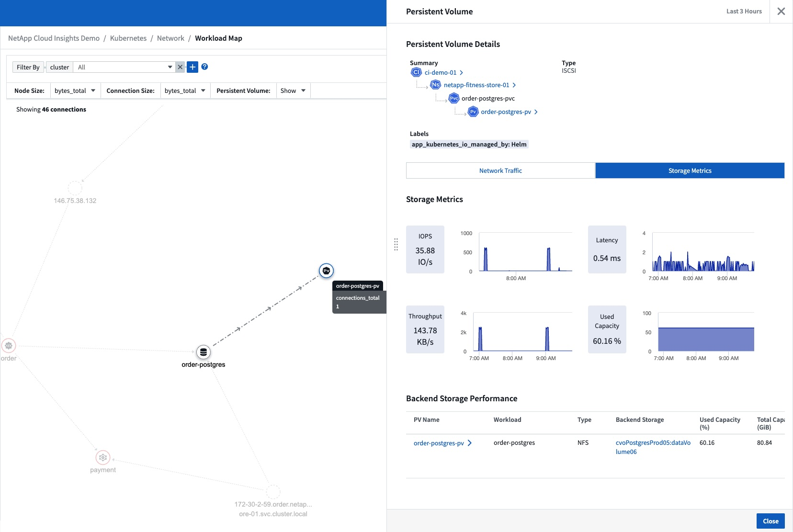
Task: Grab the panel drag handle dots
Action: pyautogui.click(x=396, y=244)
